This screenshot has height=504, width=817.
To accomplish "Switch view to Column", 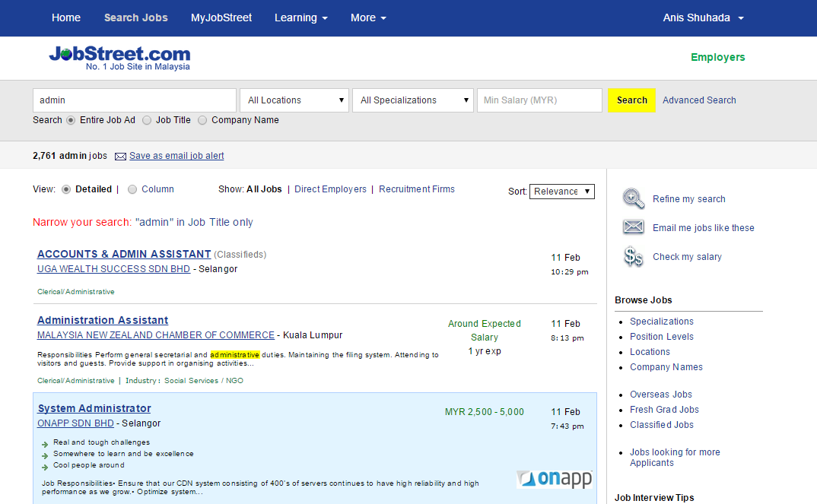I will coord(132,189).
